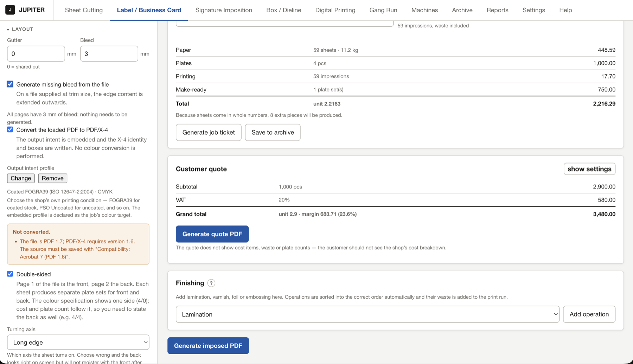This screenshot has height=364, width=633.
Task: Open the Machines tab
Action: point(424,10)
